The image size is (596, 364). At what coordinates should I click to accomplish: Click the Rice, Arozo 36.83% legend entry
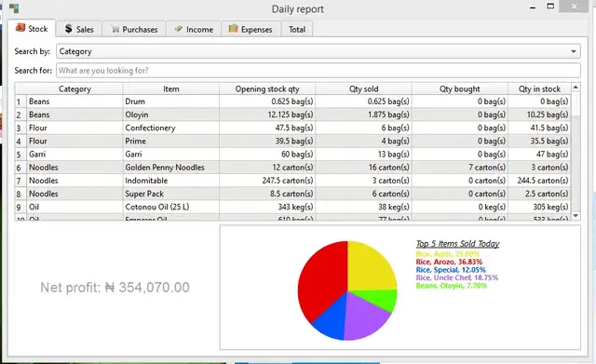(449, 262)
